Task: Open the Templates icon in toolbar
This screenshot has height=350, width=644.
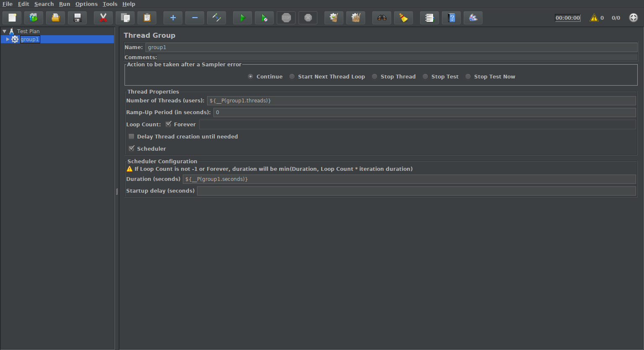Action: (34, 18)
